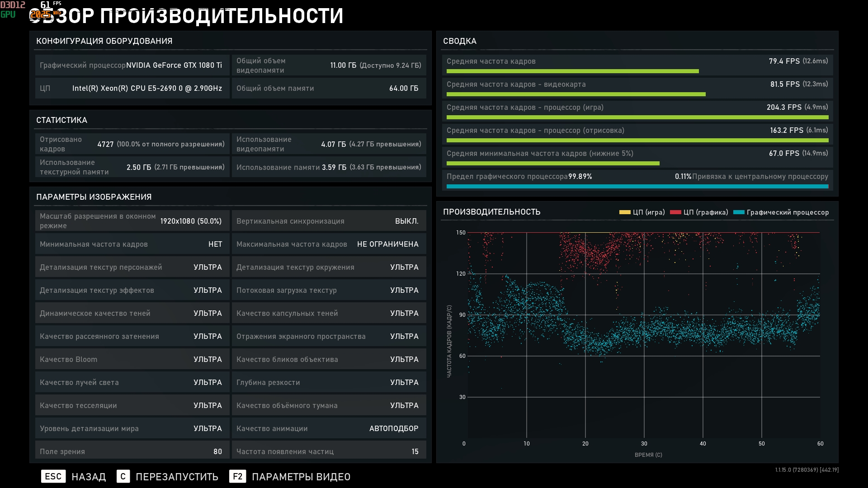The height and width of the screenshot is (488, 868).
Task: Click the red ЦП (графика) legend swatch
Action: pos(675,212)
